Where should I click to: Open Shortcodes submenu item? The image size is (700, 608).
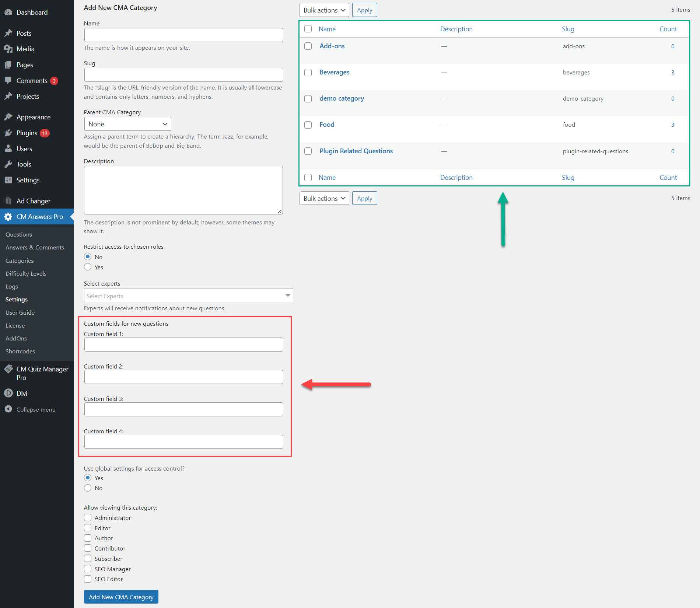[20, 351]
